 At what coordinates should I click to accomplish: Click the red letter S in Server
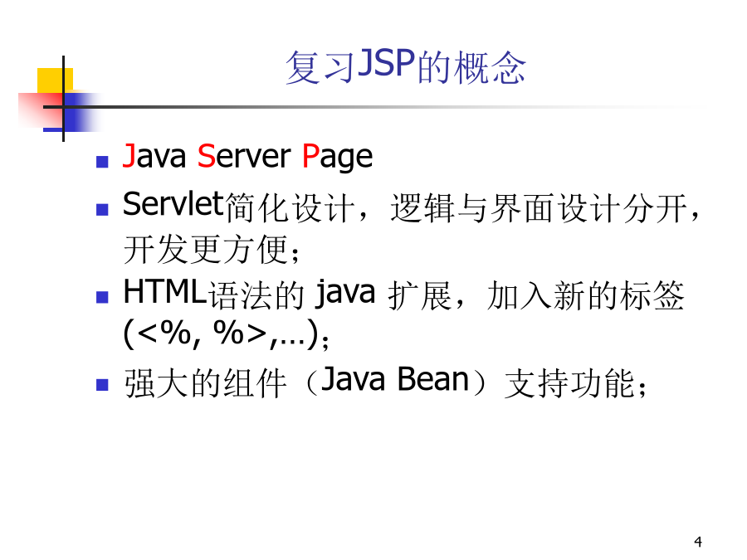[206, 155]
